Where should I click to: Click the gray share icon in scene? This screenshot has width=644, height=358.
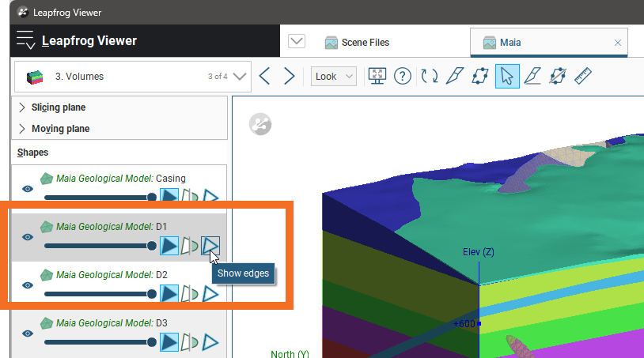260,124
